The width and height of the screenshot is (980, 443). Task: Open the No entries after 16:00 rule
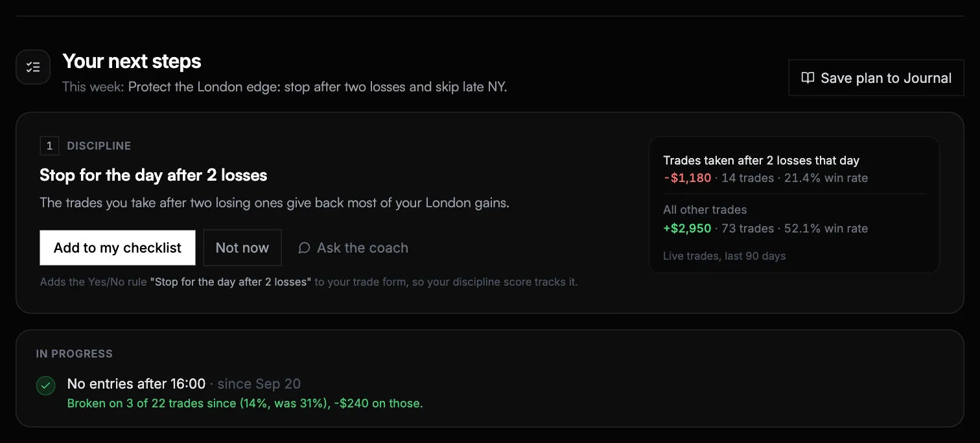coord(136,384)
